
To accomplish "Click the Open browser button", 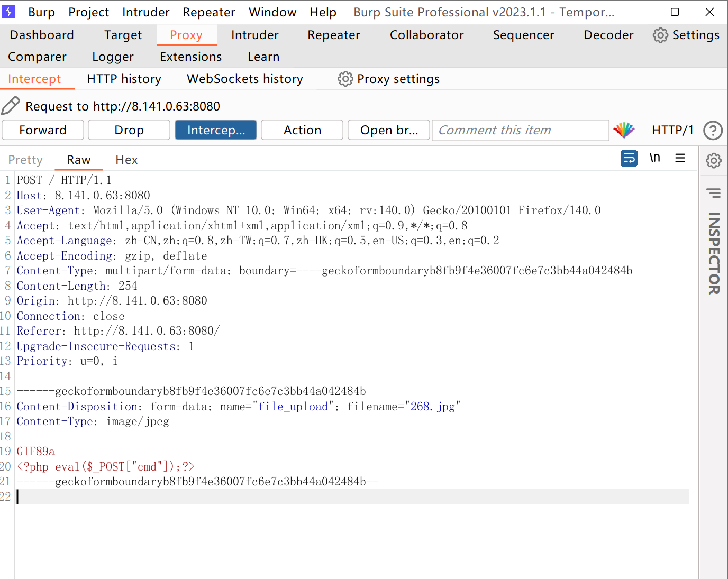I will pos(389,130).
